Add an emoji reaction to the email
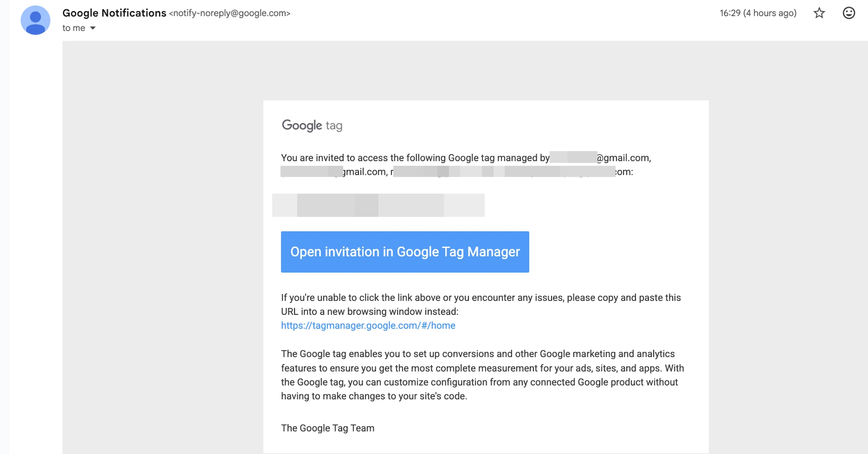The image size is (868, 454). coord(848,13)
